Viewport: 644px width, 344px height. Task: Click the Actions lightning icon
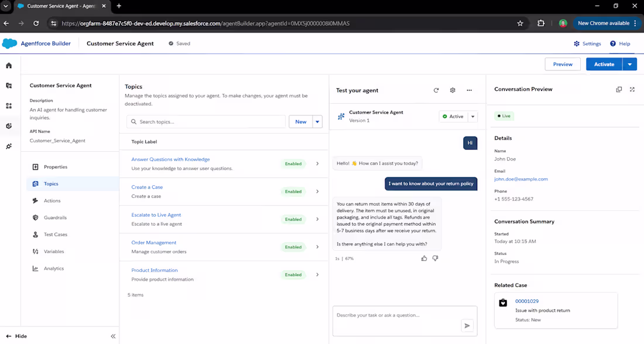click(x=35, y=200)
